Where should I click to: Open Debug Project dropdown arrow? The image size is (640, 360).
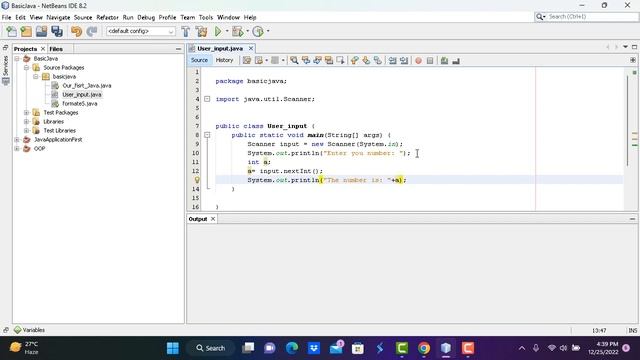[247, 31]
